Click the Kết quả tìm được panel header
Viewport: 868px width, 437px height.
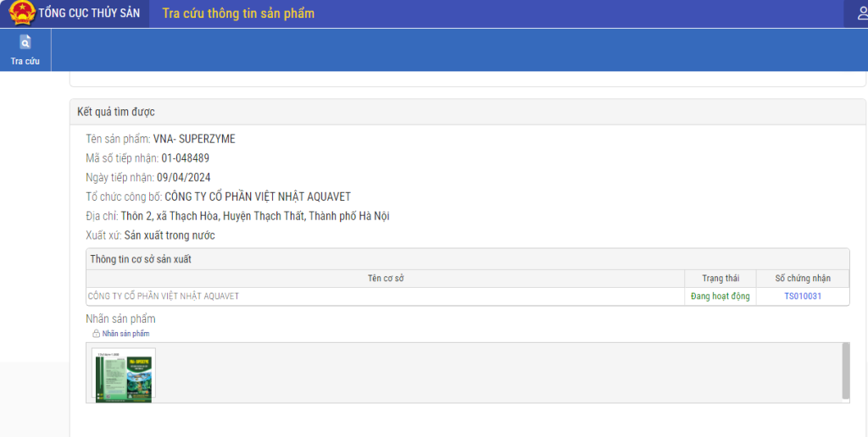(x=468, y=112)
